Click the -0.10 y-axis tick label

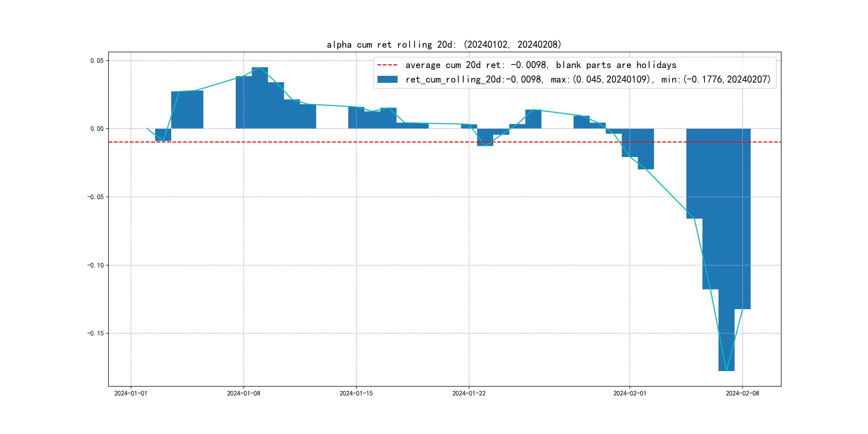pyautogui.click(x=95, y=265)
